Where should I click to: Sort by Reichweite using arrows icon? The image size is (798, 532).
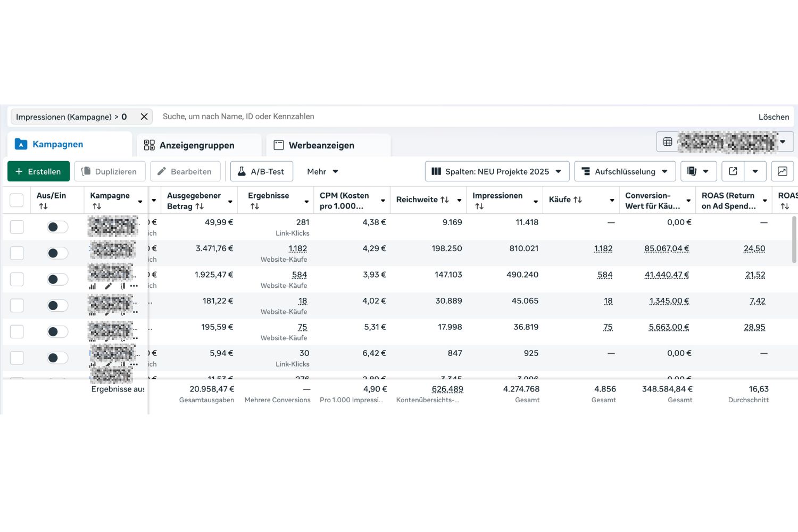tap(445, 200)
